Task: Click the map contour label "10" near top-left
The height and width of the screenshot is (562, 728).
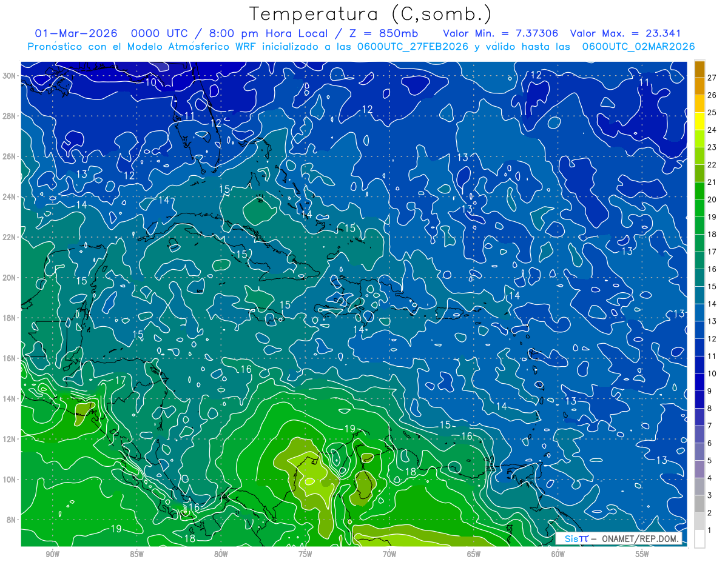Action: pyautogui.click(x=150, y=82)
